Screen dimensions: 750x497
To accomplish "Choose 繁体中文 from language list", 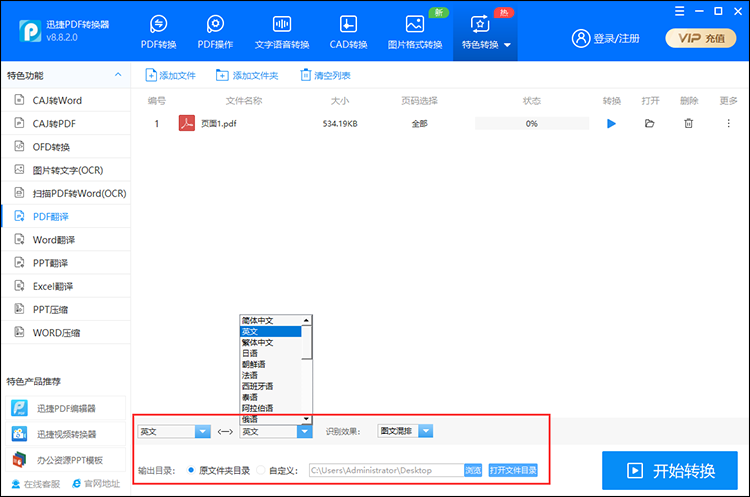I will (x=271, y=342).
